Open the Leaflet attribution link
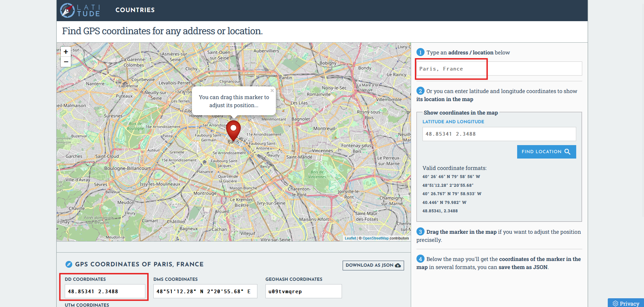 [350, 238]
